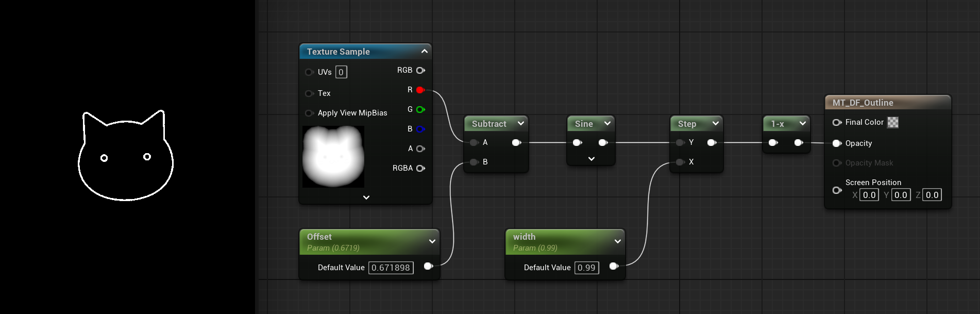This screenshot has height=314, width=980.
Task: Click the Offset Default Value field
Action: tap(391, 268)
